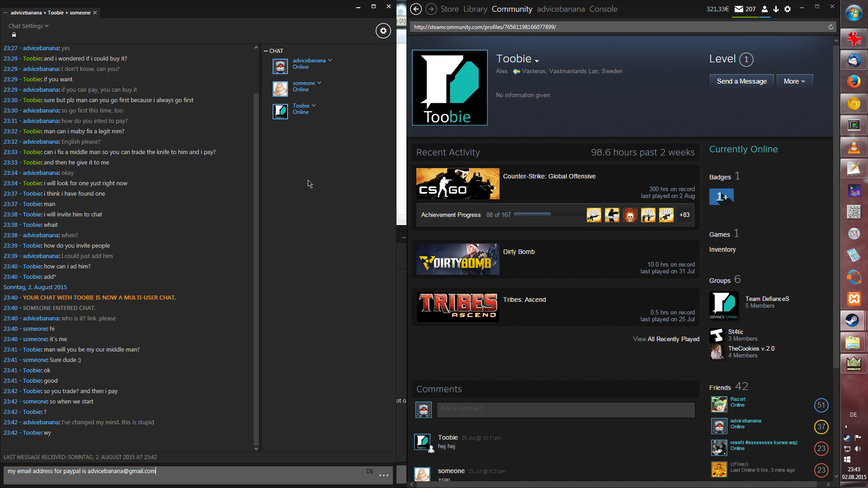Click the Steam back navigation arrow
Screen dimensions: 868x488
pyautogui.click(x=416, y=9)
